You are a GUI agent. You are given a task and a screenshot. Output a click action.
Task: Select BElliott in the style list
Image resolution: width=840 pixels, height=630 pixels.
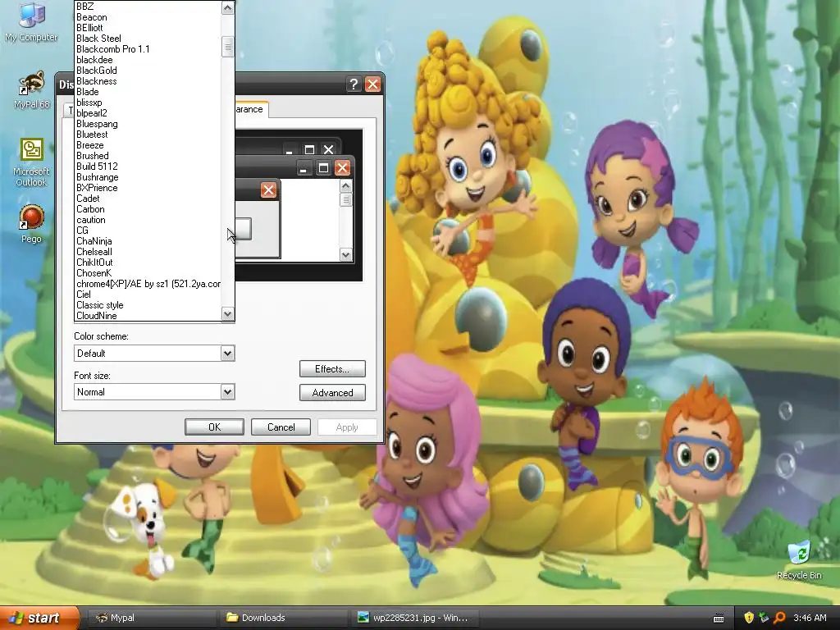148,28
